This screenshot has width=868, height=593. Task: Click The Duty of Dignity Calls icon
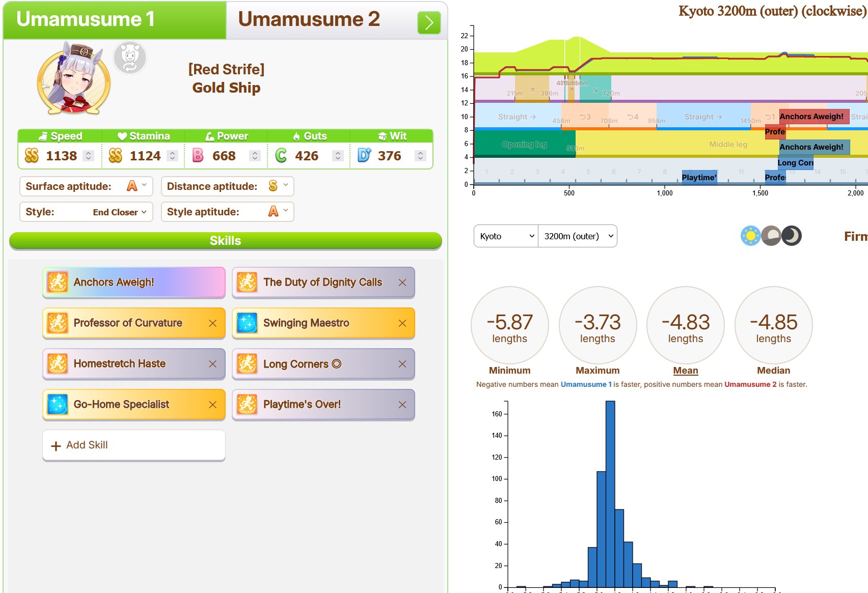(x=247, y=282)
